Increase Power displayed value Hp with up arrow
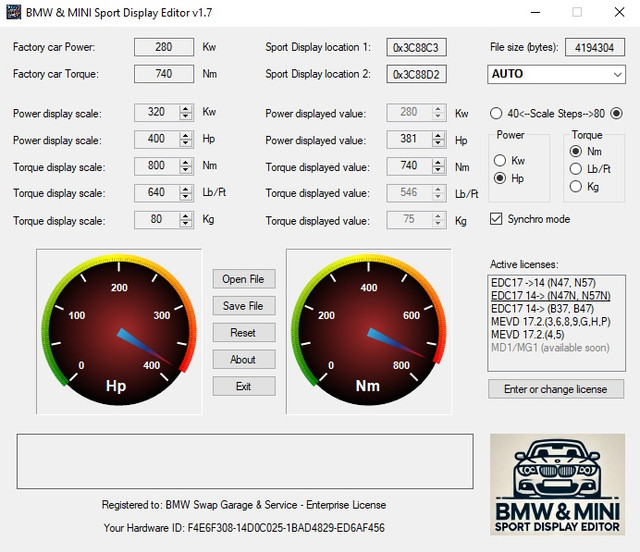Screen dimensions: 640x552 pos(438,136)
